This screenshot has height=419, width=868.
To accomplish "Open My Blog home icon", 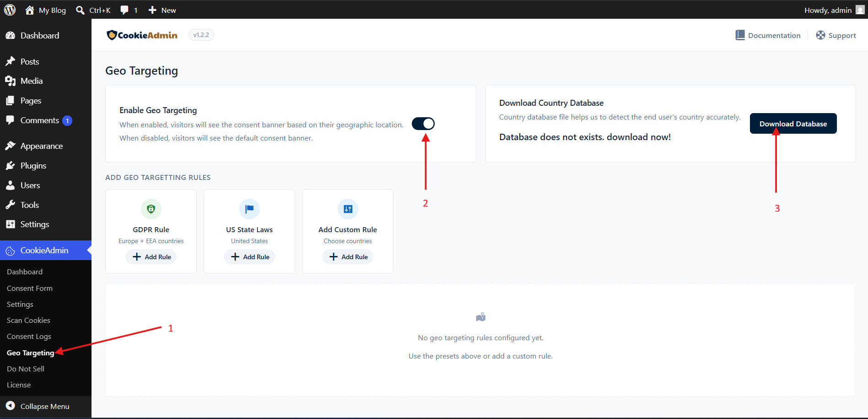I will click(x=30, y=10).
